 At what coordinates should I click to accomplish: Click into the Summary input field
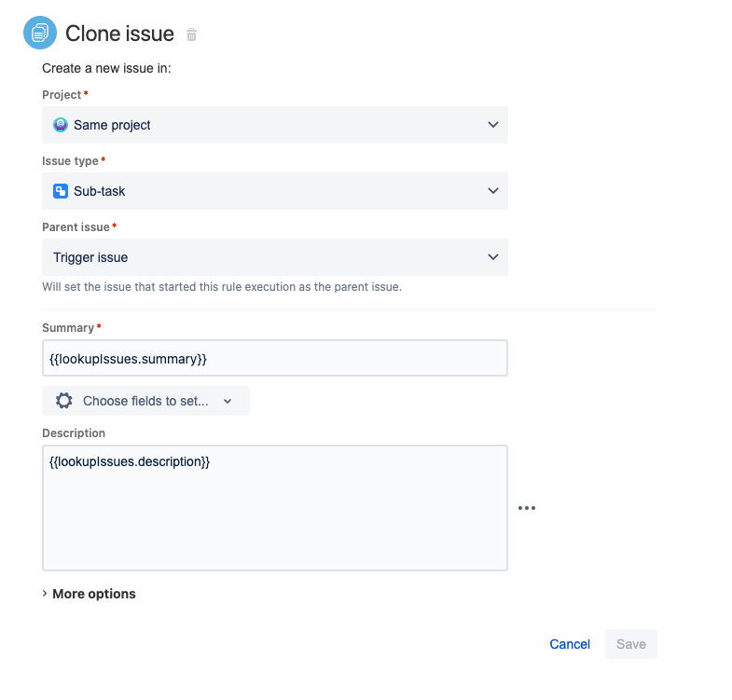(x=275, y=359)
